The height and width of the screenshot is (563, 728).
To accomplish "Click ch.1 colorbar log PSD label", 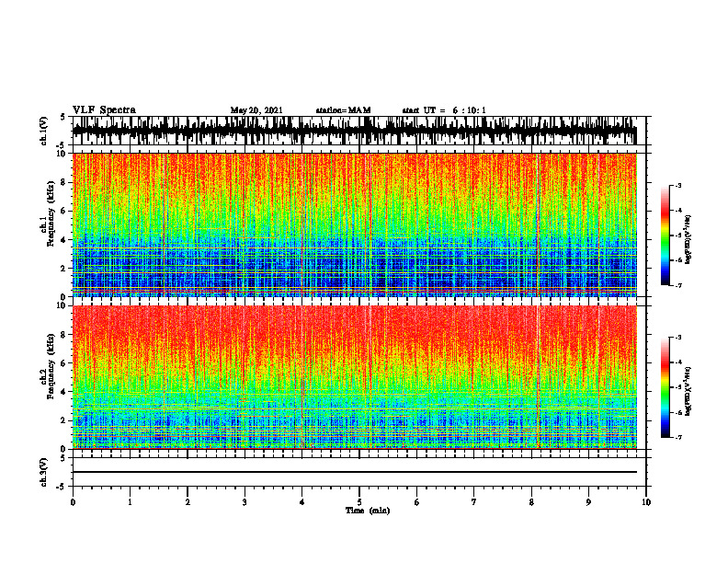I will click(688, 240).
